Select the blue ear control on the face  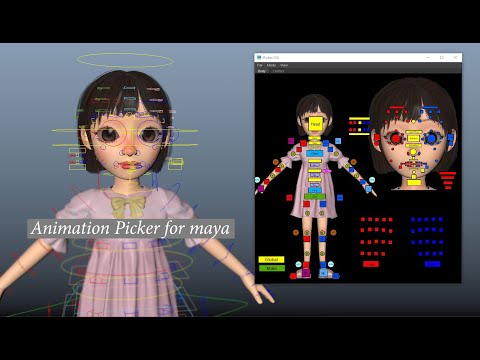click(x=450, y=137)
